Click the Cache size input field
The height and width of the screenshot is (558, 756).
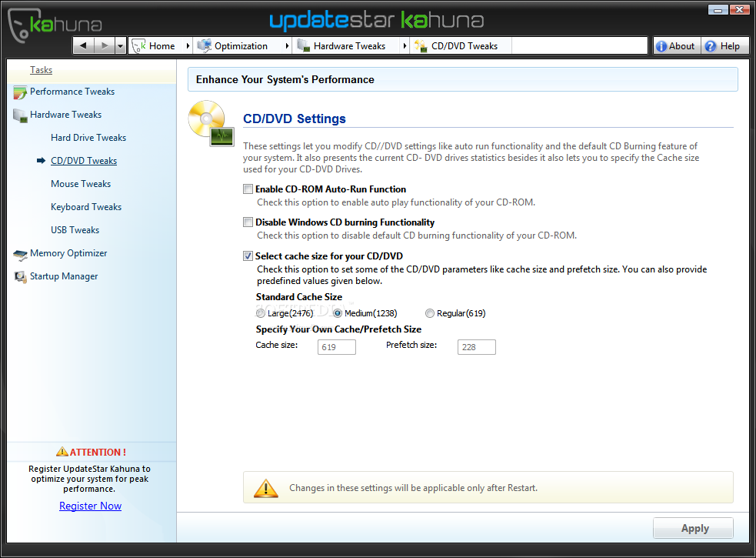pyautogui.click(x=337, y=347)
